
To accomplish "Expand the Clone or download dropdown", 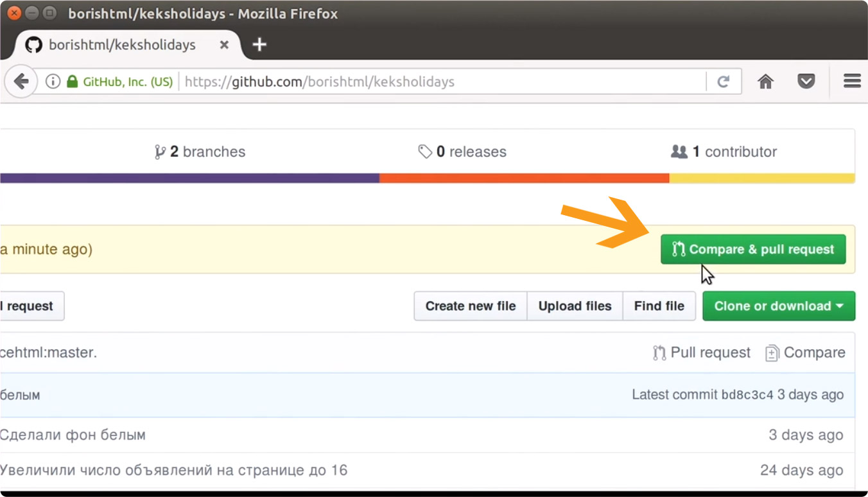I will (x=779, y=306).
